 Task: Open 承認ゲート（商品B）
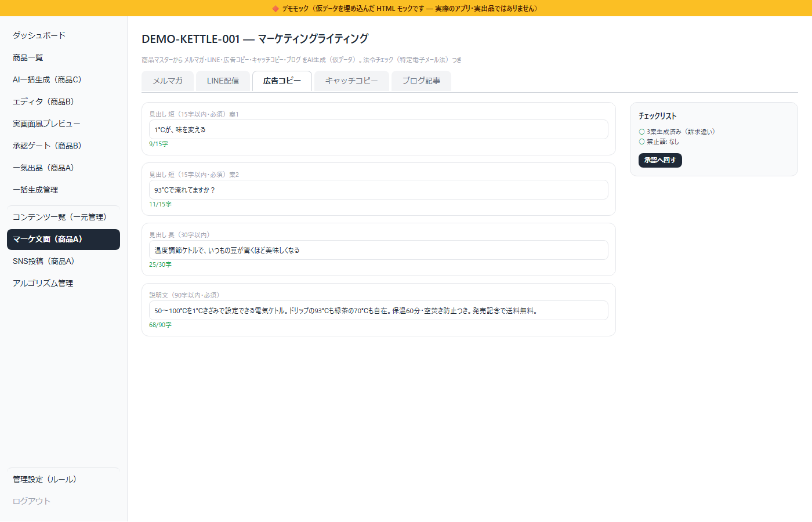click(x=63, y=146)
